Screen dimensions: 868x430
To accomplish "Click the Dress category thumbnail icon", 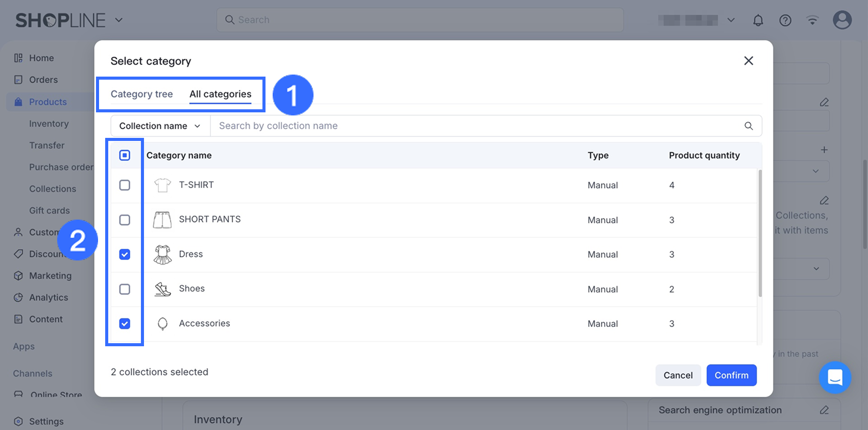I will click(162, 254).
